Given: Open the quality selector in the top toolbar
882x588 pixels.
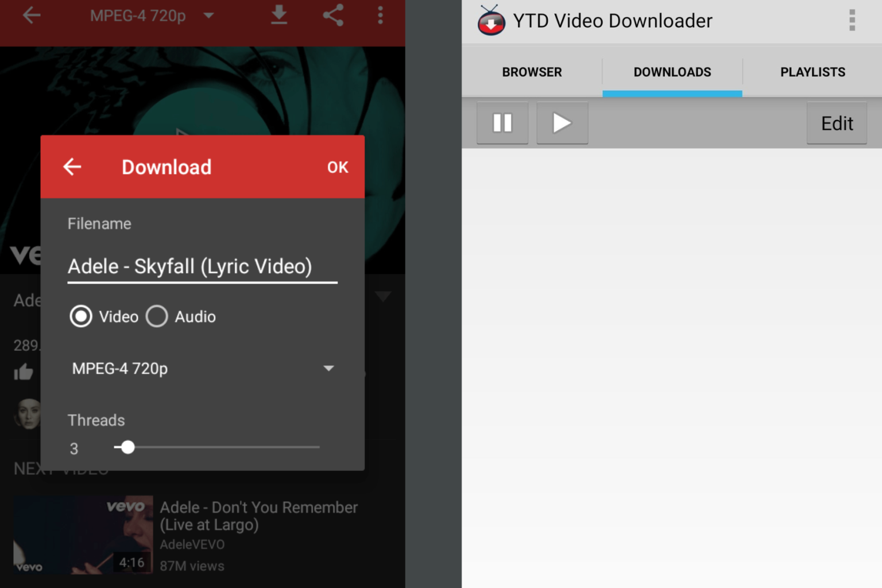Looking at the screenshot, I should (209, 16).
